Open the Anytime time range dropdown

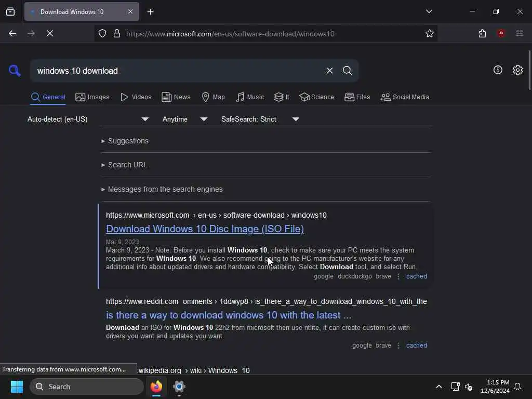pyautogui.click(x=184, y=119)
